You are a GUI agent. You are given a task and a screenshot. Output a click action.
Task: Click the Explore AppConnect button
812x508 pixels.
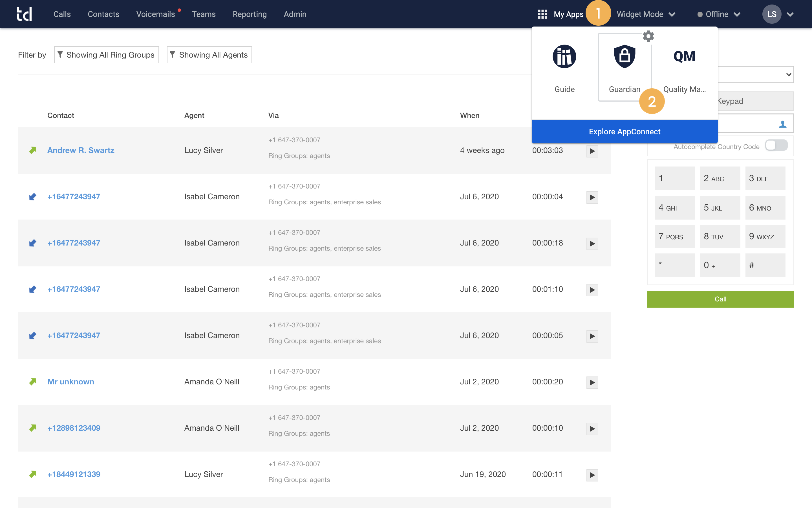coord(625,131)
